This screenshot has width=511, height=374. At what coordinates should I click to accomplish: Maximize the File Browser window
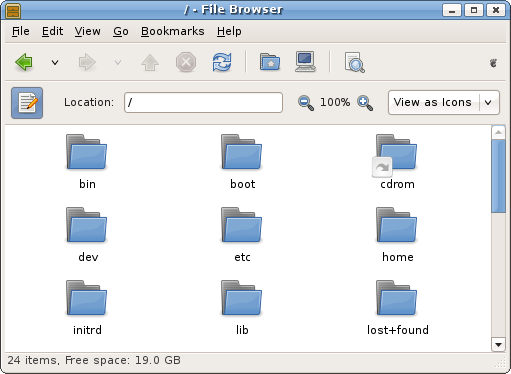[474, 10]
